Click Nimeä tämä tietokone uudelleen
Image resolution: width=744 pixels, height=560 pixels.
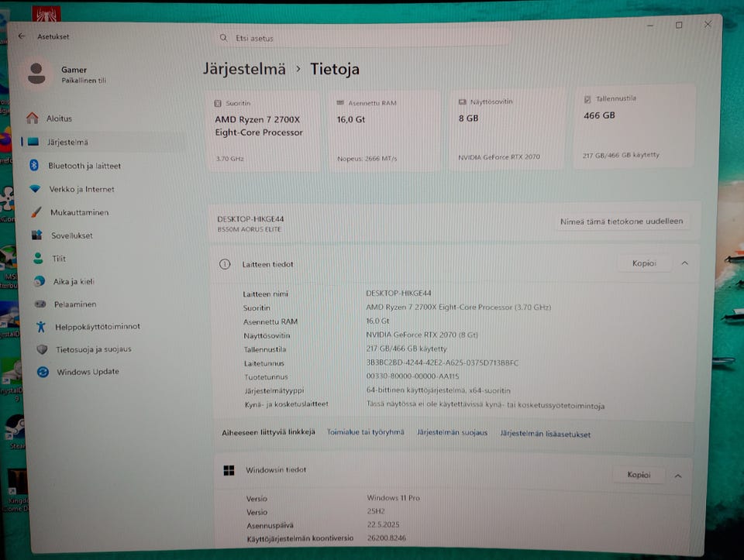pyautogui.click(x=622, y=222)
